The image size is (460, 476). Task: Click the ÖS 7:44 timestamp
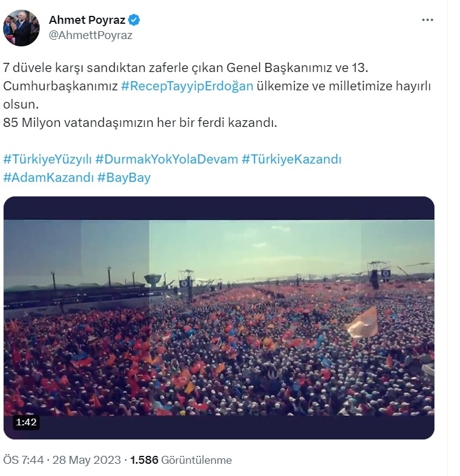pyautogui.click(x=23, y=460)
